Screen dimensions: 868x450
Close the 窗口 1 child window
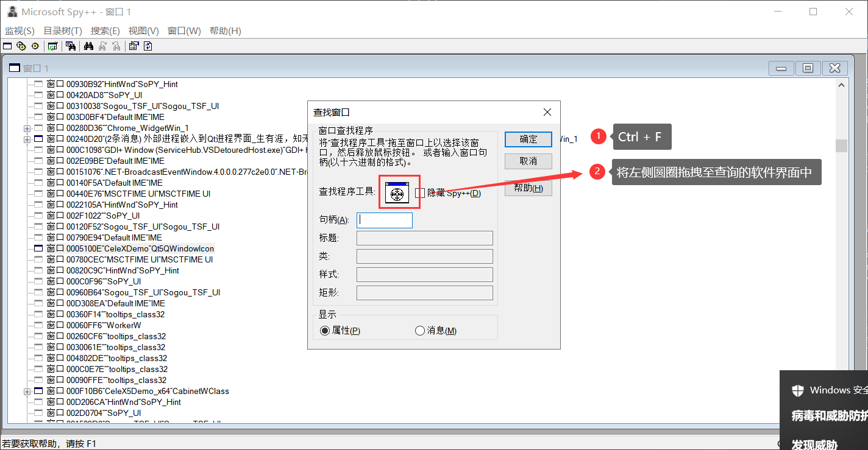point(834,68)
